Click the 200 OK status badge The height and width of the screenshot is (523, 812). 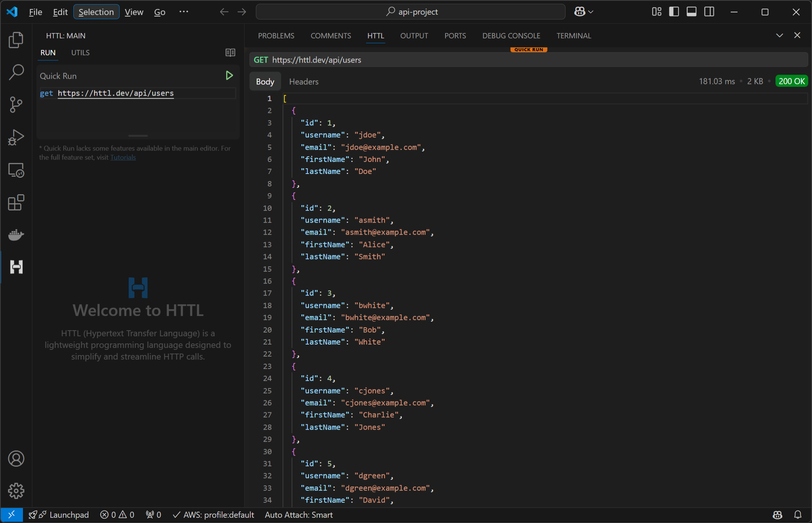(792, 81)
